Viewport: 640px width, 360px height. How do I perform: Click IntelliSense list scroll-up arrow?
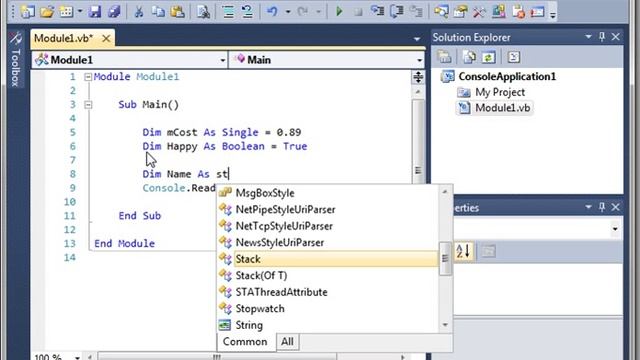(x=445, y=191)
